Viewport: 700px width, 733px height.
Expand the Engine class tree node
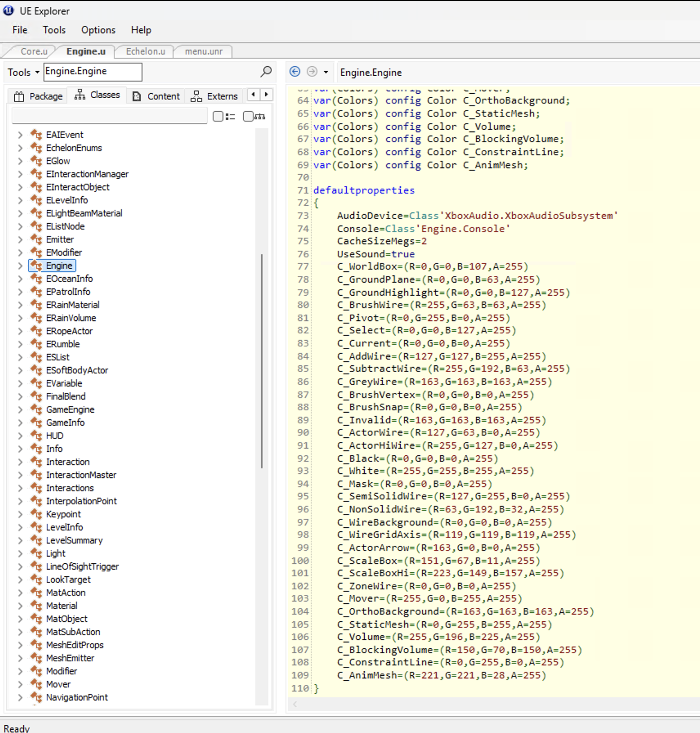[x=20, y=265]
